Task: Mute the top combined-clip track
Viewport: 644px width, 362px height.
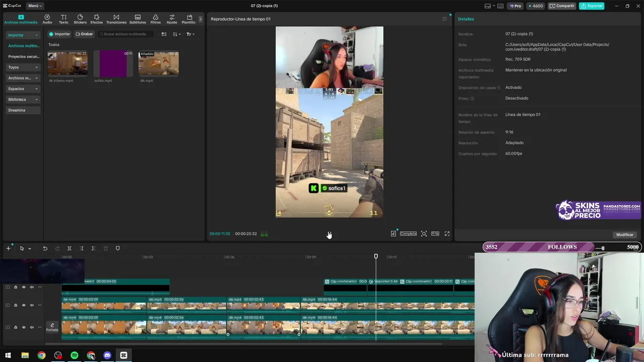Action: click(32, 287)
